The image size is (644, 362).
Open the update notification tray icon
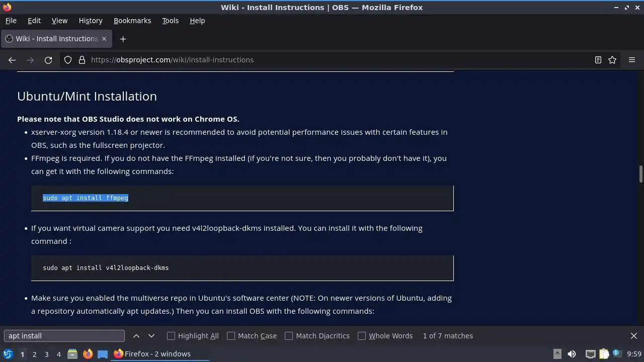pos(617,354)
